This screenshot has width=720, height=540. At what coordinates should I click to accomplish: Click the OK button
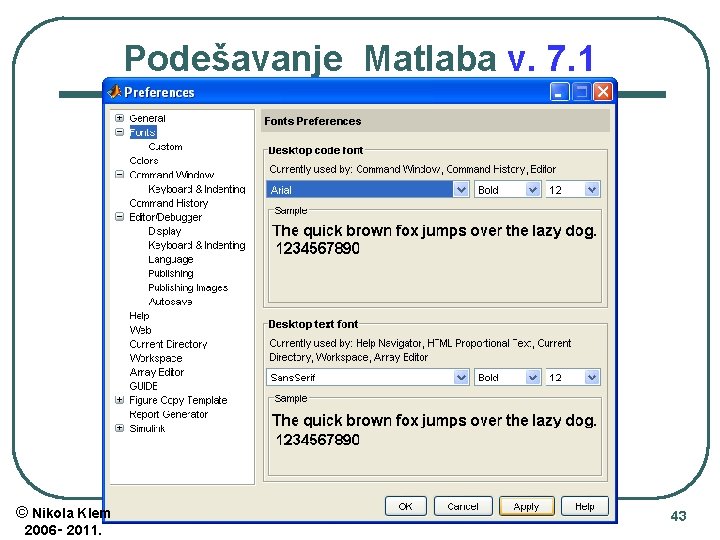pyautogui.click(x=406, y=506)
